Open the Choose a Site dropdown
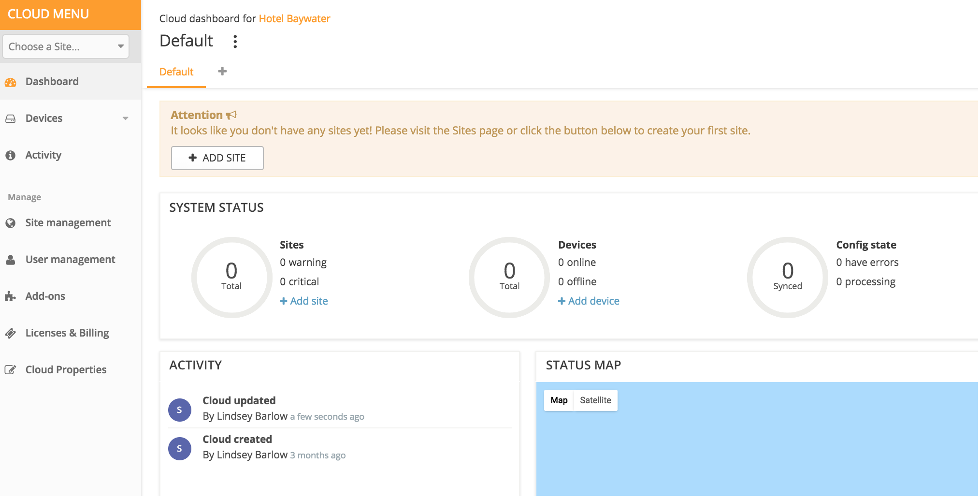Viewport: 980px width, 499px height. click(66, 46)
